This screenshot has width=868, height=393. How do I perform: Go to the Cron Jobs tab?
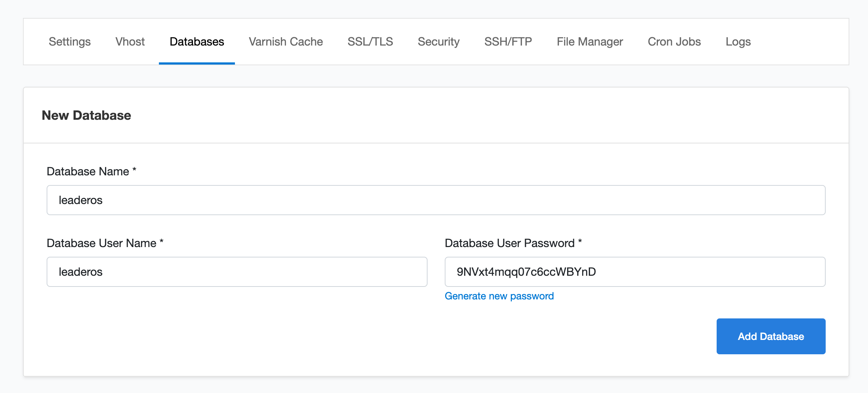click(x=674, y=42)
